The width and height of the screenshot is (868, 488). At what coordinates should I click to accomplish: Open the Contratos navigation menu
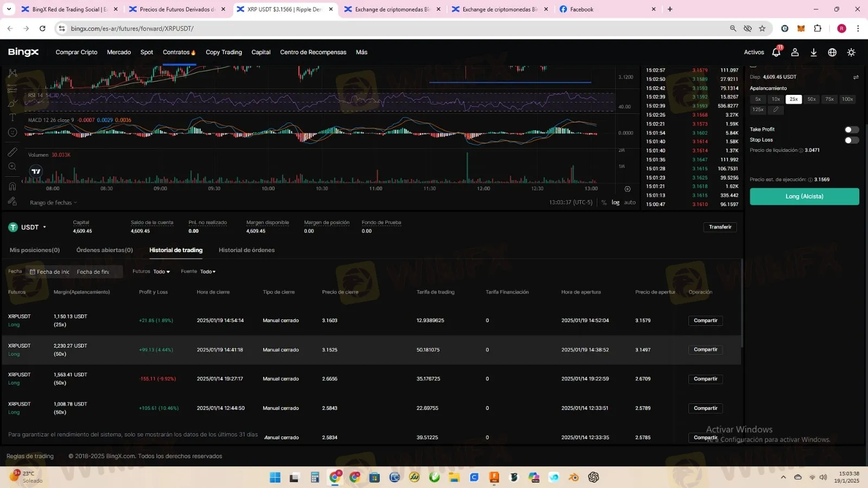[x=179, y=52]
